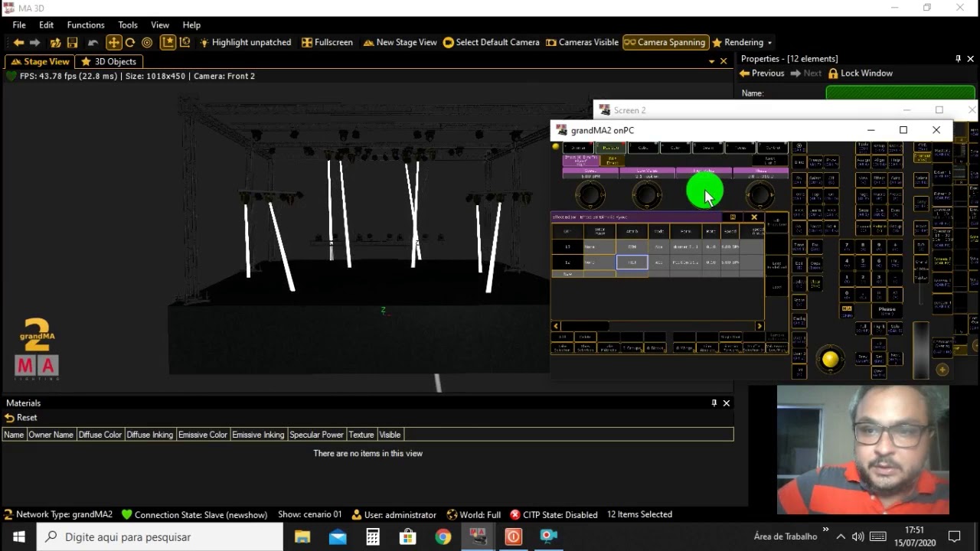Click the World: Full status entry
This screenshot has height=551, width=980.
tap(473, 515)
